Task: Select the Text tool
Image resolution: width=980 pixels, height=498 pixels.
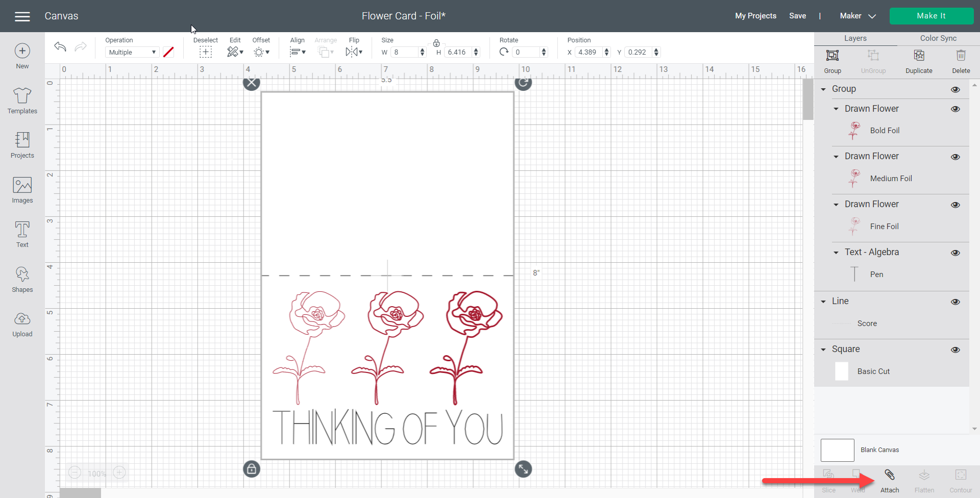Action: (22, 235)
